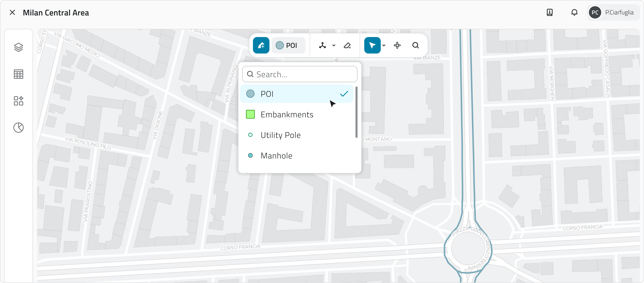The height and width of the screenshot is (283, 644).
Task: Open notifications bell
Action: pos(574,12)
